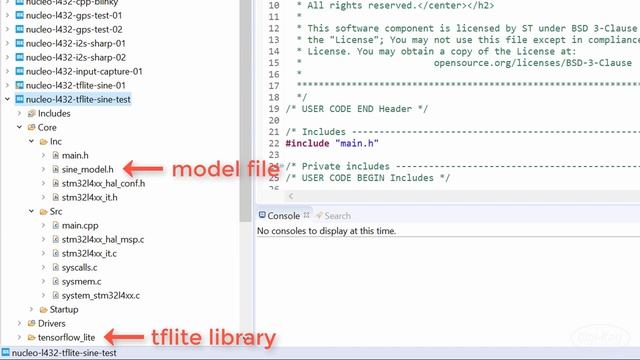640x360 pixels.
Task: Select the syscalls.c file
Action: [80, 268]
